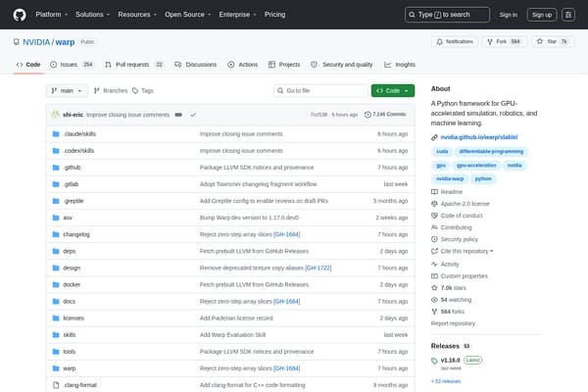
Task: Open the skills folder
Action: click(x=70, y=335)
